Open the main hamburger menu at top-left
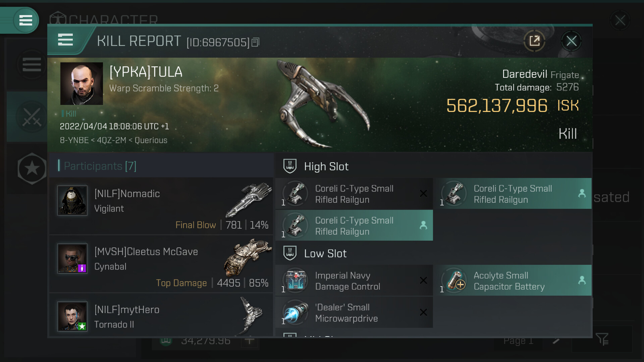 click(25, 20)
